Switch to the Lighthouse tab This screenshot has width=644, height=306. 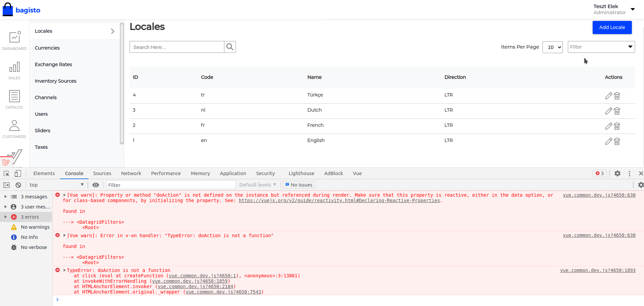301,173
